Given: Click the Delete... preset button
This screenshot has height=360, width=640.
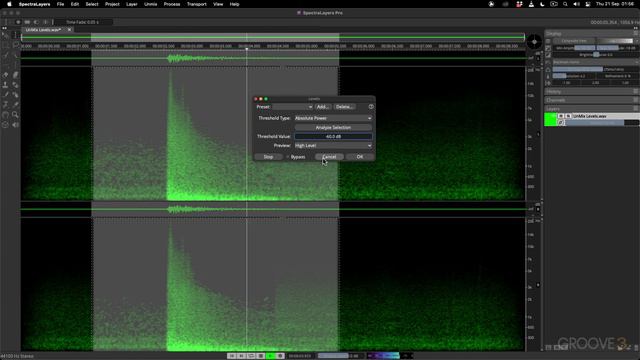Looking at the screenshot, I should [x=344, y=107].
